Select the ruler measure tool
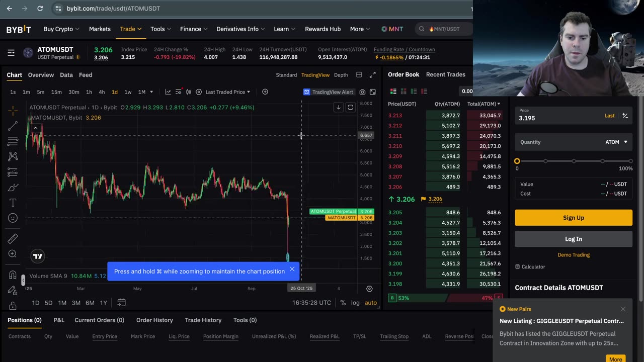 tap(13, 238)
